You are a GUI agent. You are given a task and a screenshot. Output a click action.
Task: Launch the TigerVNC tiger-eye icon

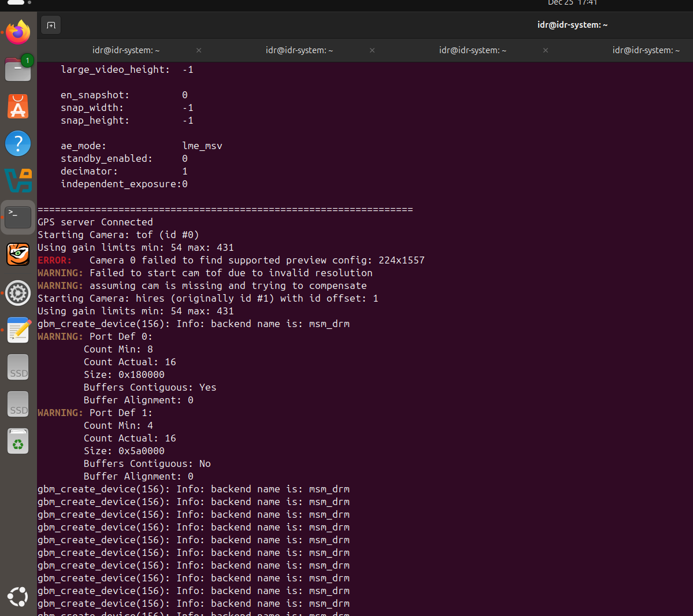coord(18,254)
